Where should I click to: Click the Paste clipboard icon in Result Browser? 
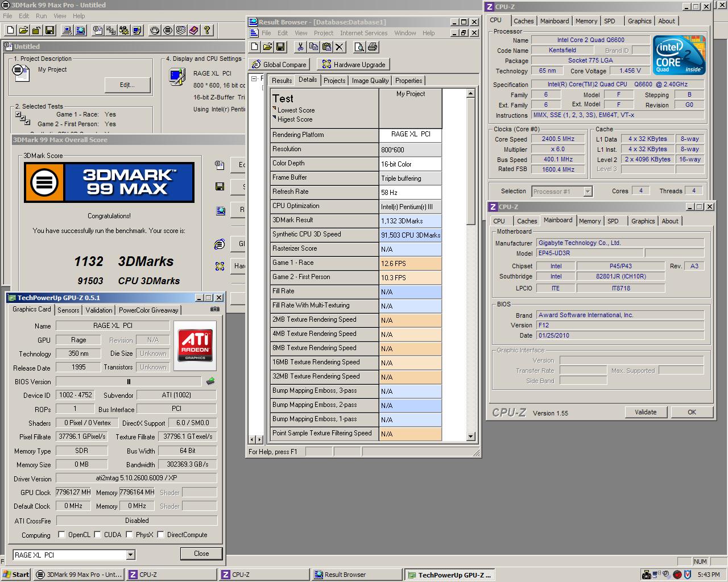[x=326, y=47]
